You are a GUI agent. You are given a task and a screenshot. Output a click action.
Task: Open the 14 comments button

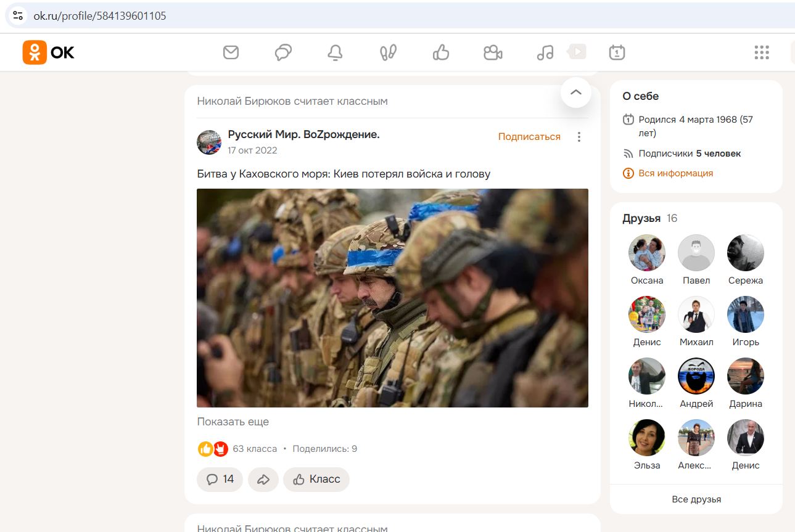coord(220,480)
